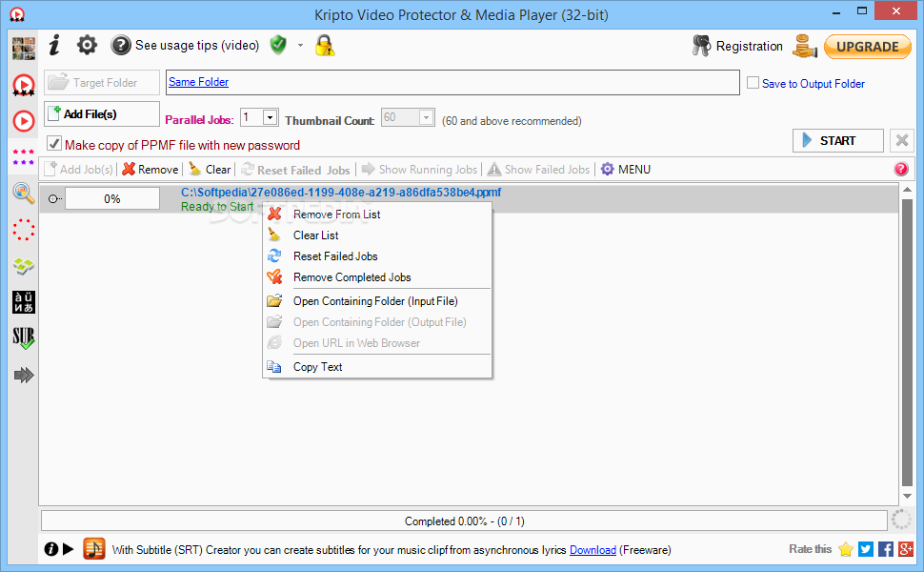Viewport: 924px width, 572px height.
Task: Select the .ppmf file path job entry
Action: [341, 193]
